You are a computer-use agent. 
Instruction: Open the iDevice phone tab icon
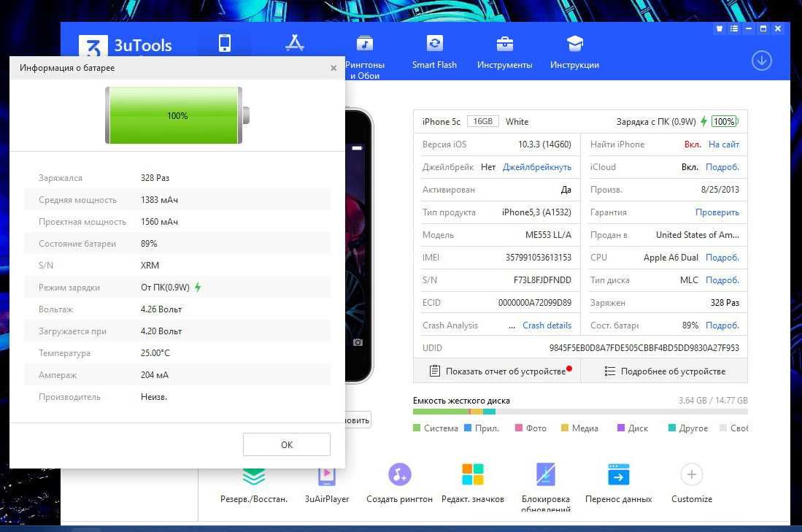pos(225,44)
